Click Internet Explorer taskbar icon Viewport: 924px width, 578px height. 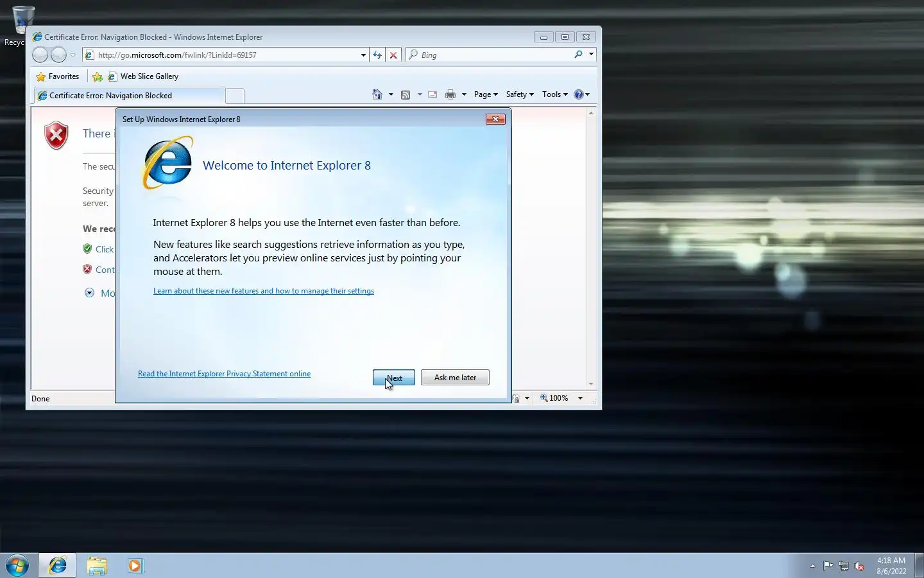point(58,566)
